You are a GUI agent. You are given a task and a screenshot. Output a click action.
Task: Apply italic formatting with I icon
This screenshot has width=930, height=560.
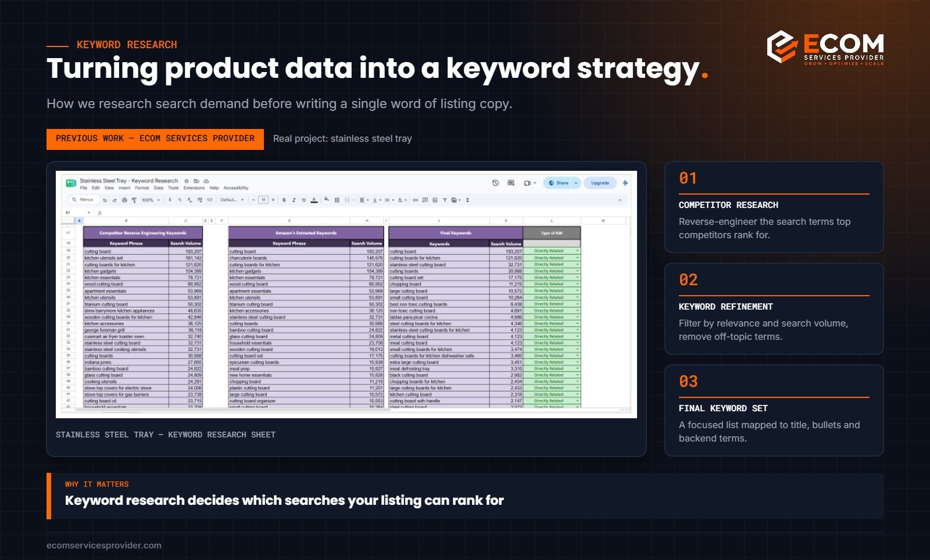(x=294, y=200)
